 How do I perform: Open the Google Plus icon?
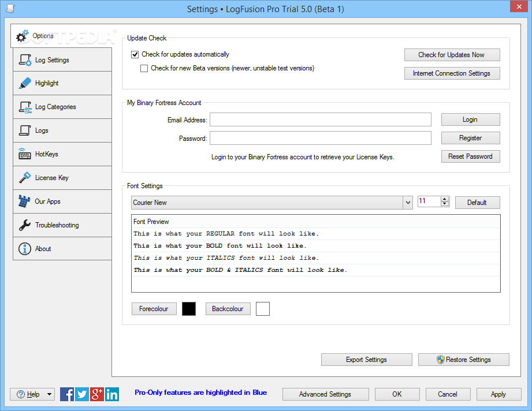point(96,394)
